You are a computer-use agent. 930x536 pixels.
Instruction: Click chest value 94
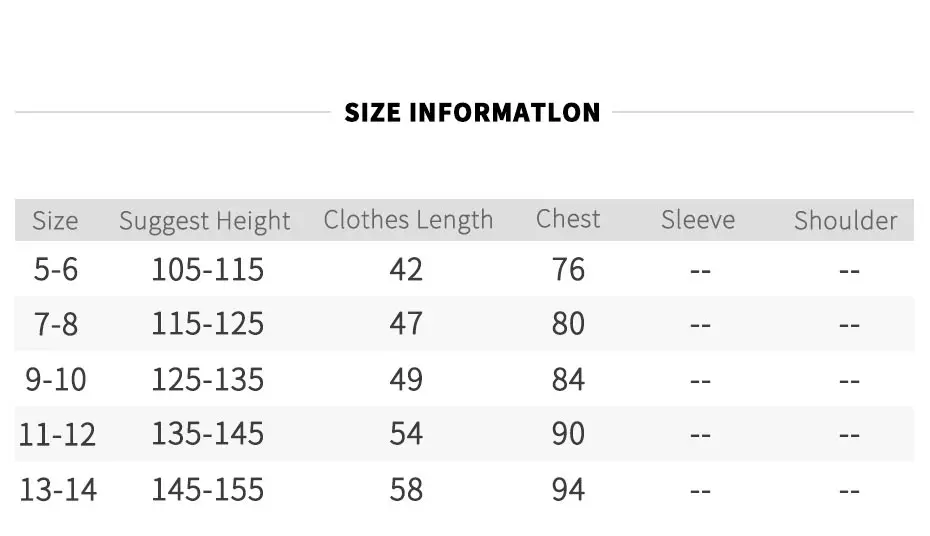pos(568,490)
